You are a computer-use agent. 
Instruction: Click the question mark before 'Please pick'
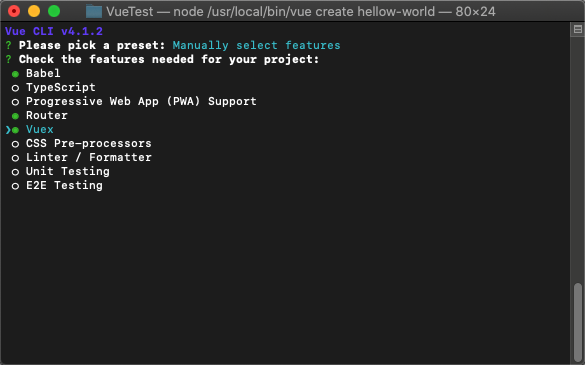coord(8,46)
